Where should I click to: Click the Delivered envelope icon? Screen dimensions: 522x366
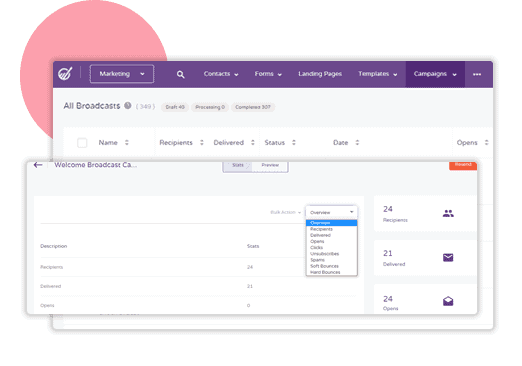pos(448,258)
